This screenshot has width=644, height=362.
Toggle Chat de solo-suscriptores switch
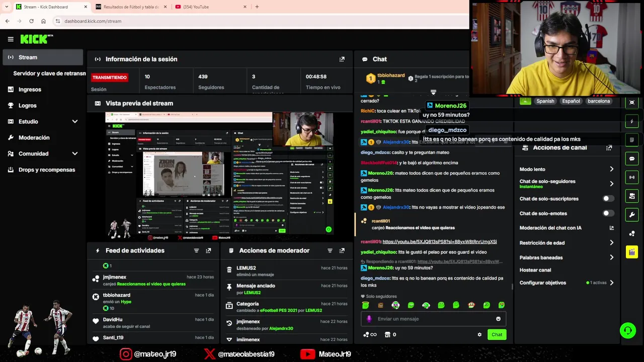(x=608, y=199)
